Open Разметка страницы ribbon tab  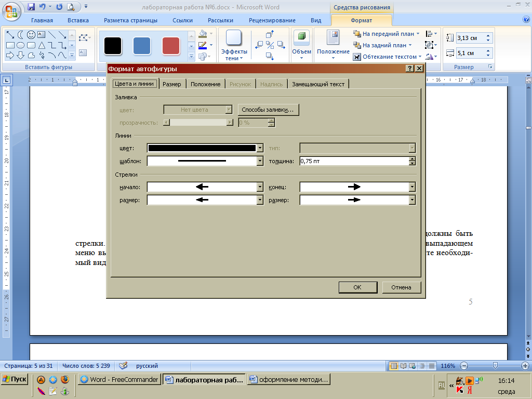130,20
